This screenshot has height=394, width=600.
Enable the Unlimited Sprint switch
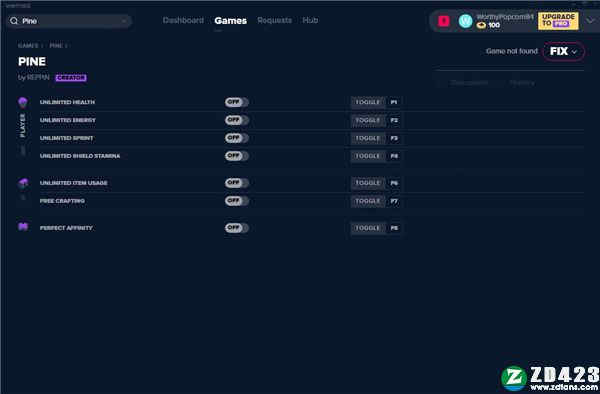point(236,138)
